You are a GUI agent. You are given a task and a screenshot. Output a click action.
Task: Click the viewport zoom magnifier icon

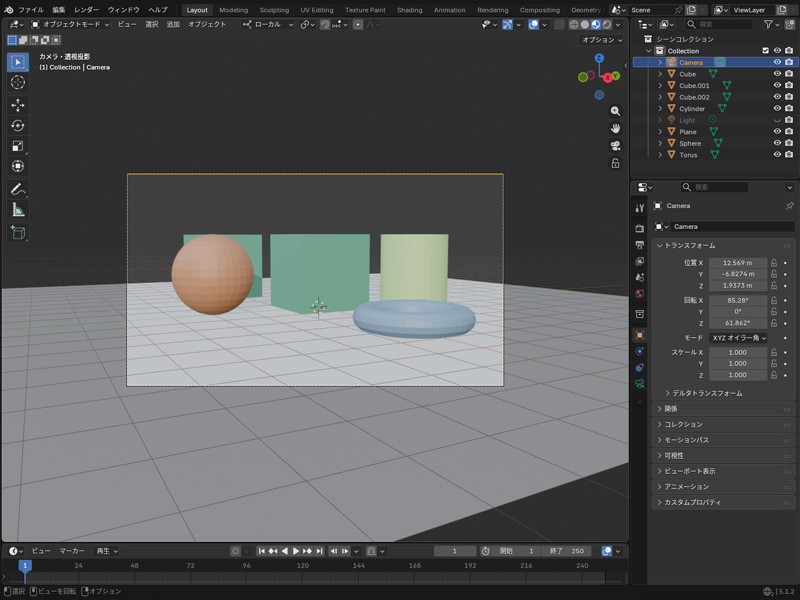(615, 111)
